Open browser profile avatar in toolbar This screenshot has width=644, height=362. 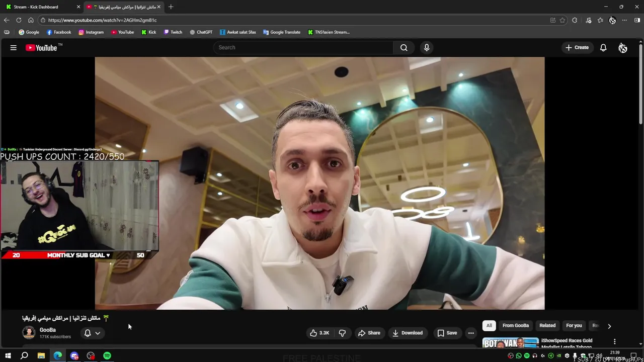click(x=612, y=20)
